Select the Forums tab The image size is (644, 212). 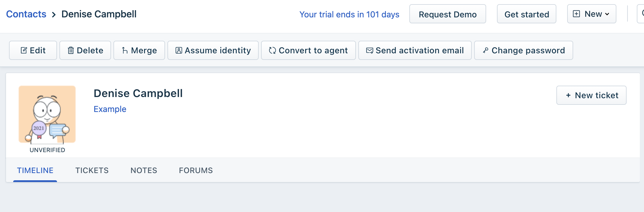click(x=196, y=170)
